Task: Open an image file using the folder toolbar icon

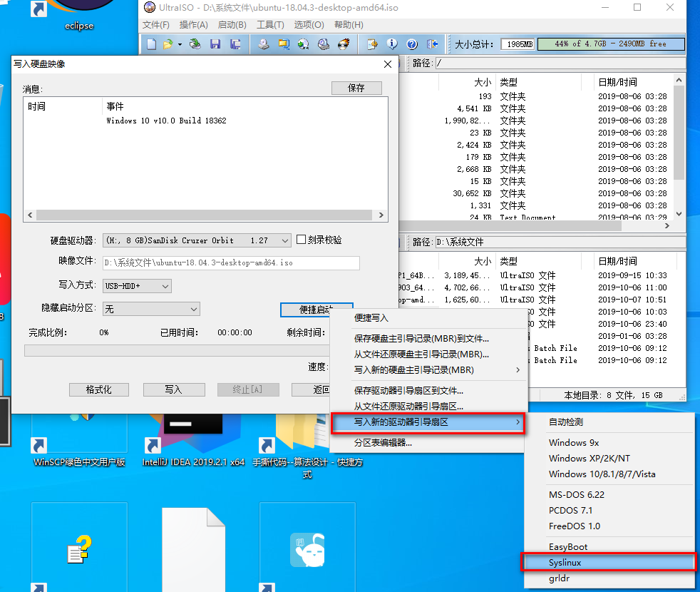Action: (168, 44)
